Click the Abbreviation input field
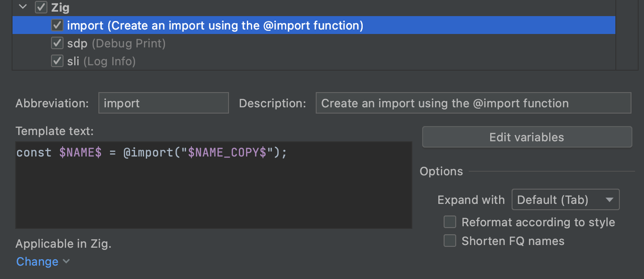This screenshot has width=644, height=279. 163,103
